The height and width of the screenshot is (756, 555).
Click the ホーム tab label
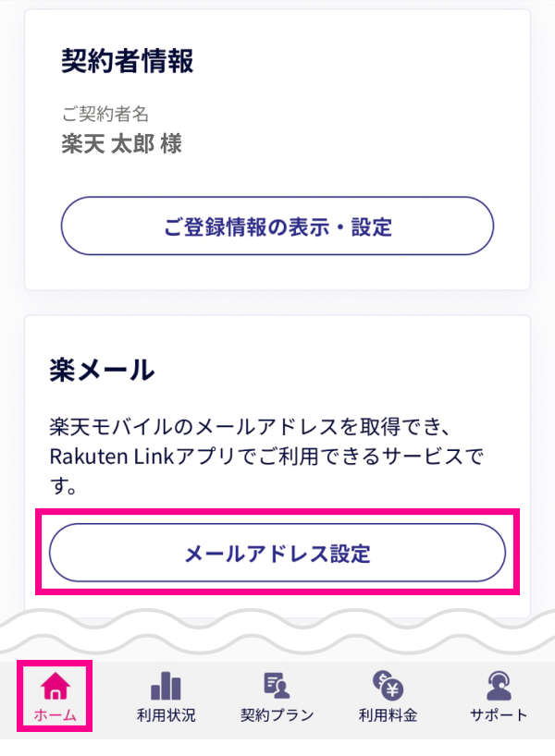click(55, 714)
